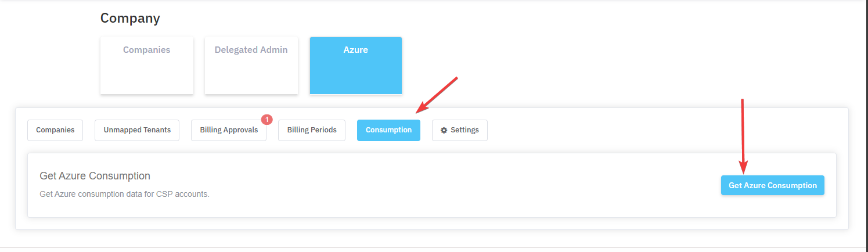Open the Unmapped Tenants tab

pos(137,130)
